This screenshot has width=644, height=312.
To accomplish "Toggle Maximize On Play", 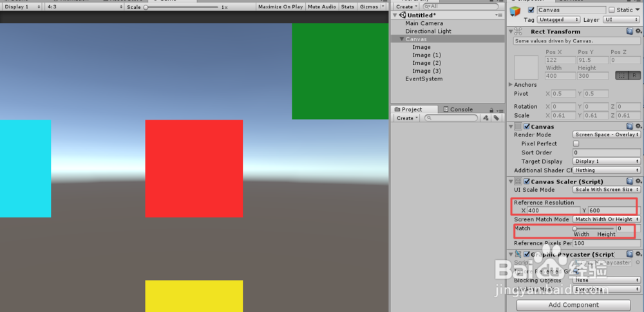I will (281, 7).
